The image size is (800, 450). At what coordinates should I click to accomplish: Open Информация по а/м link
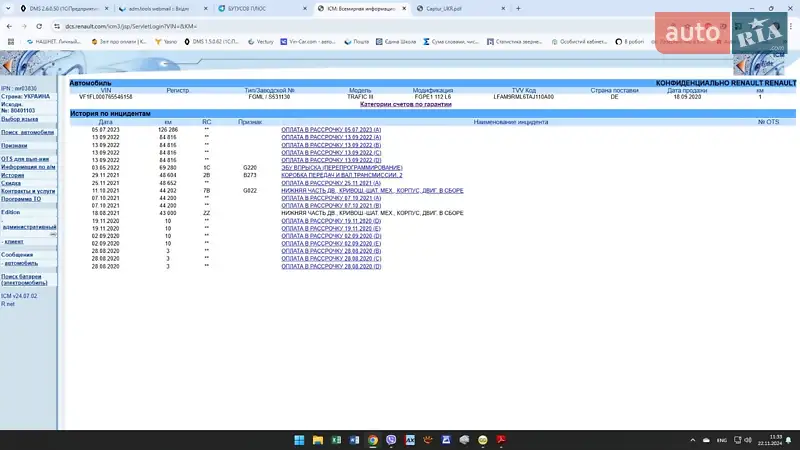click(x=28, y=167)
